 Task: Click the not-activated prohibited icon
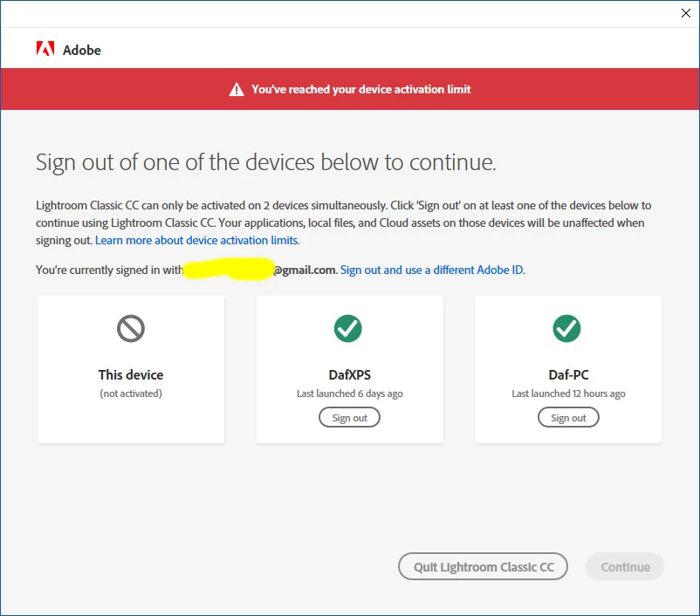(131, 329)
